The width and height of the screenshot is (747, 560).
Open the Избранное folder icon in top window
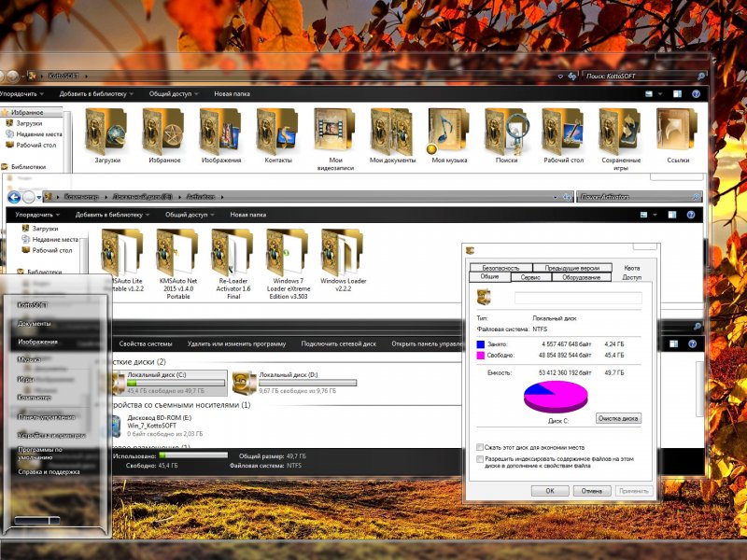tap(163, 132)
